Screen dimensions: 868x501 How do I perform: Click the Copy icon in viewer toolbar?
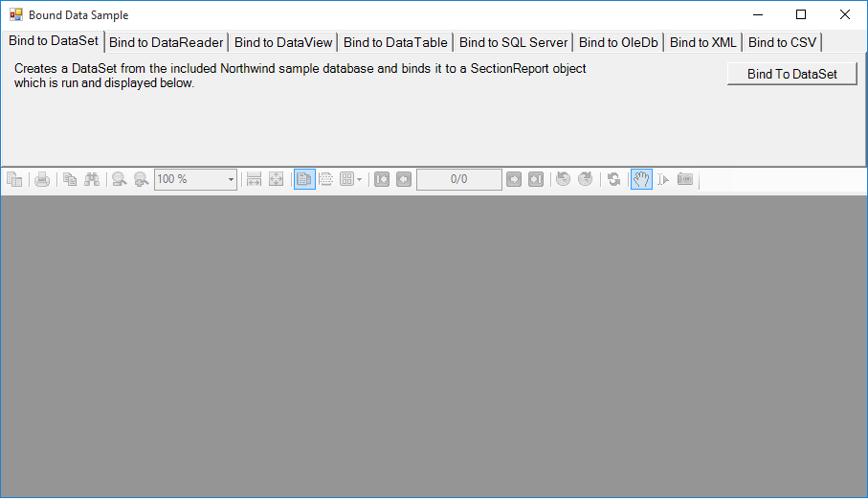[70, 179]
